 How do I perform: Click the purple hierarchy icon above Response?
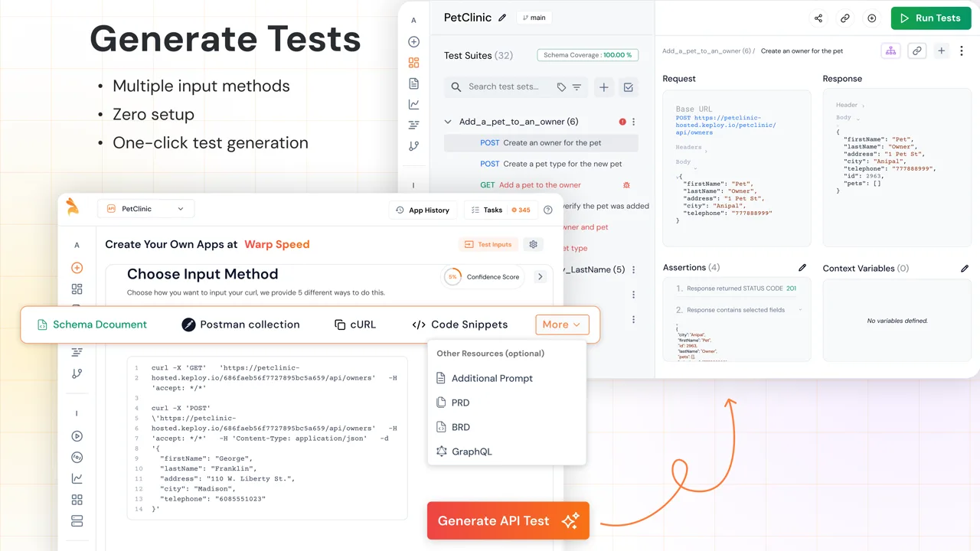coord(890,51)
